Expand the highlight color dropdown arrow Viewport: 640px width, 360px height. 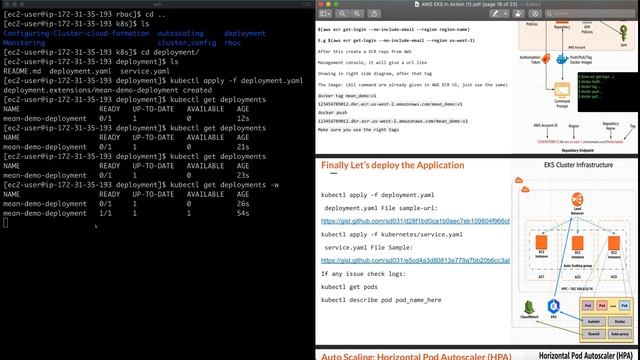pyautogui.click(x=505, y=13)
